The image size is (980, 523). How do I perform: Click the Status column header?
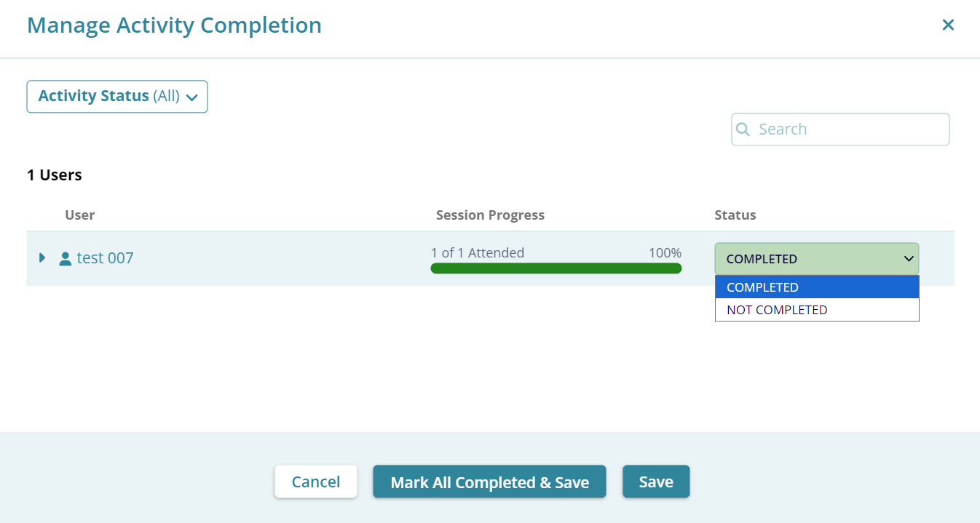click(x=735, y=215)
